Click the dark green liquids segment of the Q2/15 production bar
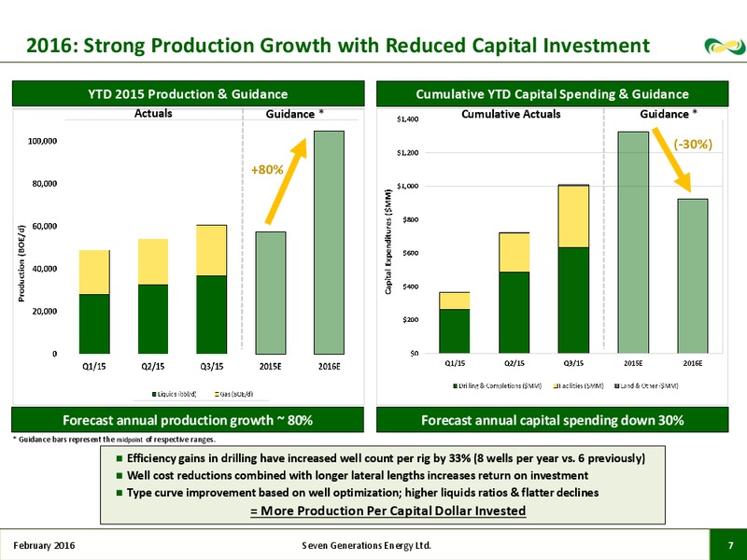 [153, 319]
